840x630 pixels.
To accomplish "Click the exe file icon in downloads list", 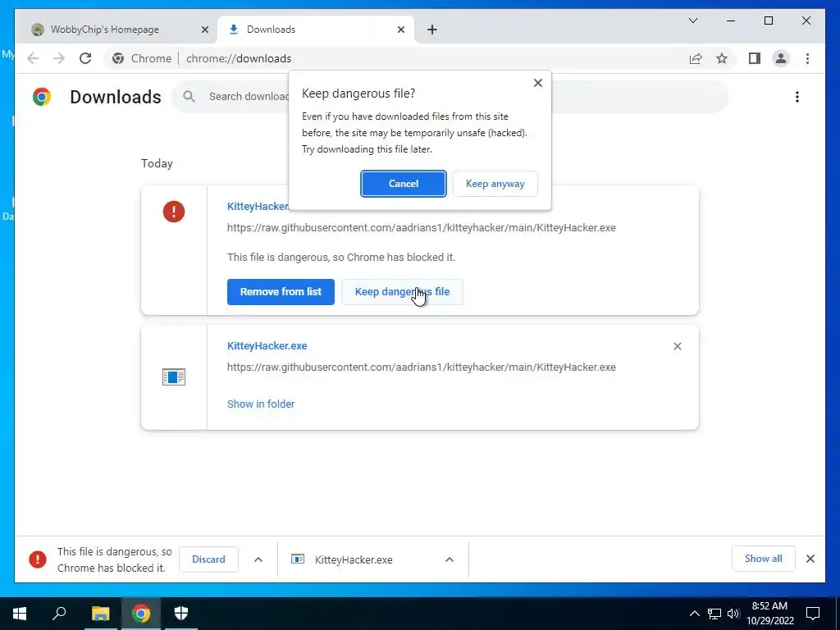I will 174,377.
